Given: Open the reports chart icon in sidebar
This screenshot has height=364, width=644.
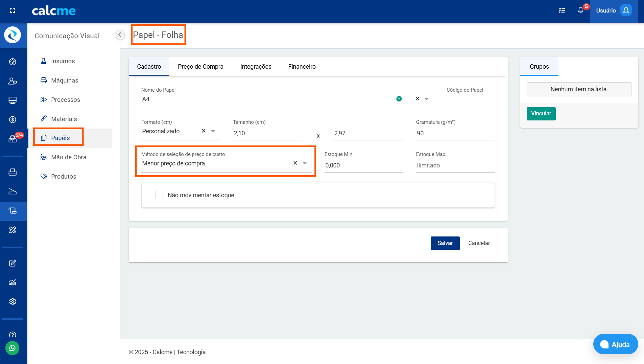Looking at the screenshot, I should (x=13, y=282).
